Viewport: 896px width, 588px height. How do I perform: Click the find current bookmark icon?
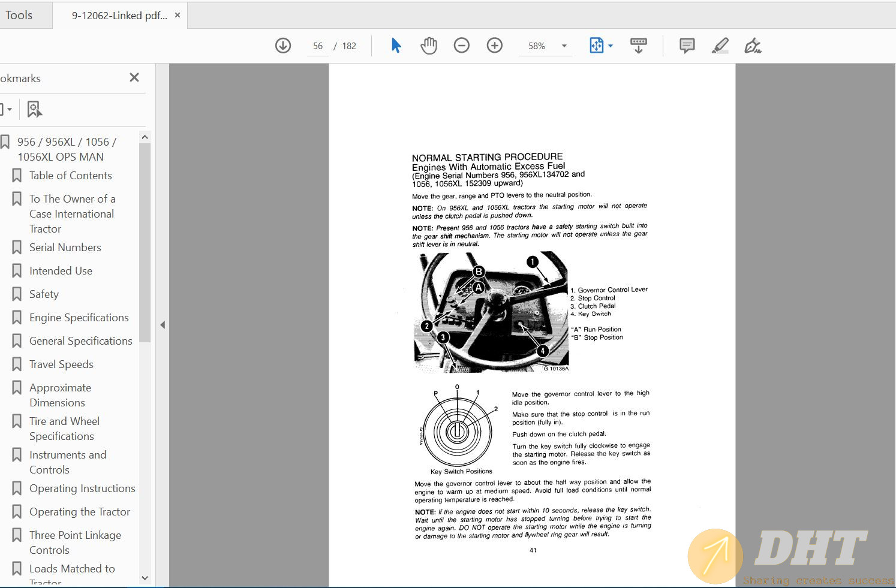[34, 109]
